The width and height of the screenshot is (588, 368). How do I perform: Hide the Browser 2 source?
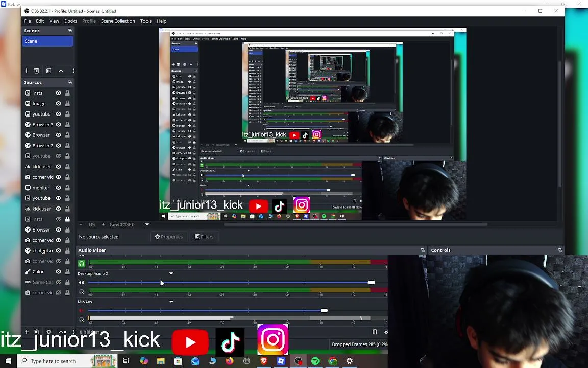point(59,145)
